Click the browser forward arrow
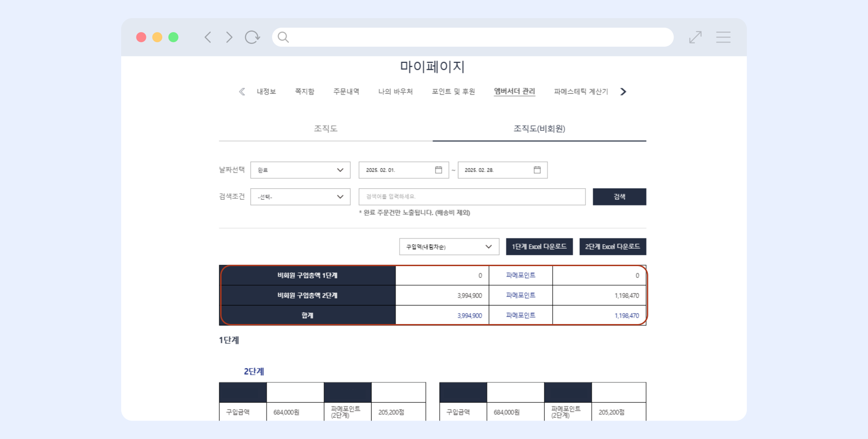The image size is (868, 439). tap(229, 37)
